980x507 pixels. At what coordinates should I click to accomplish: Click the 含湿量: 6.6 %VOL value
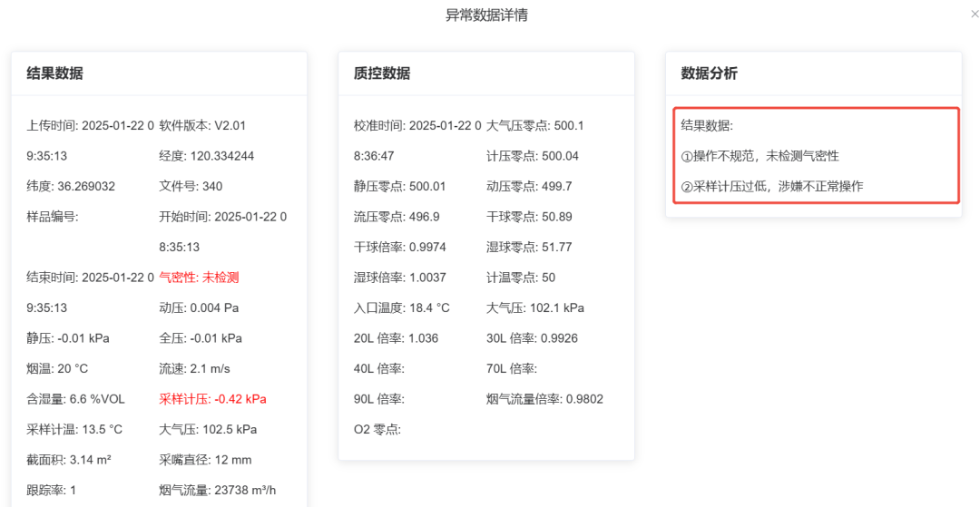point(75,399)
